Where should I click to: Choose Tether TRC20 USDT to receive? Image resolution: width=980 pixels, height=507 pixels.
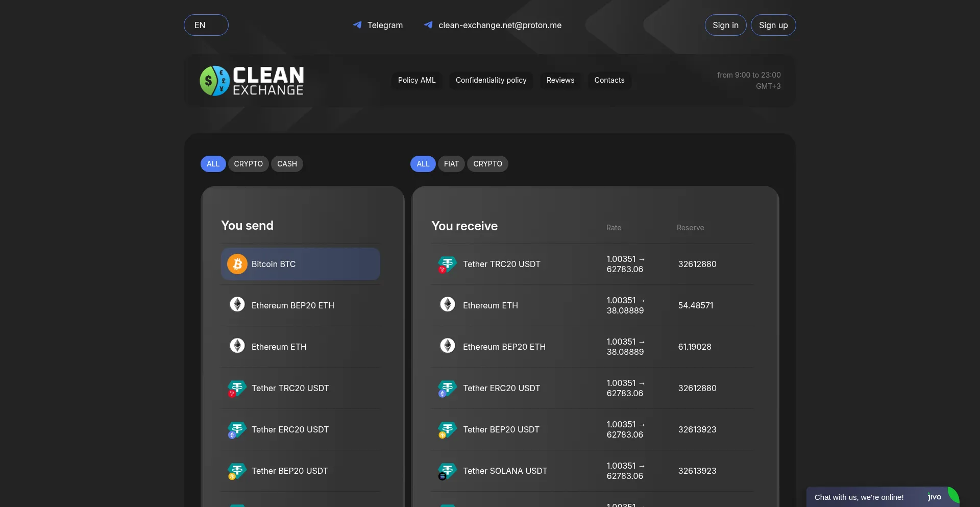pos(592,264)
